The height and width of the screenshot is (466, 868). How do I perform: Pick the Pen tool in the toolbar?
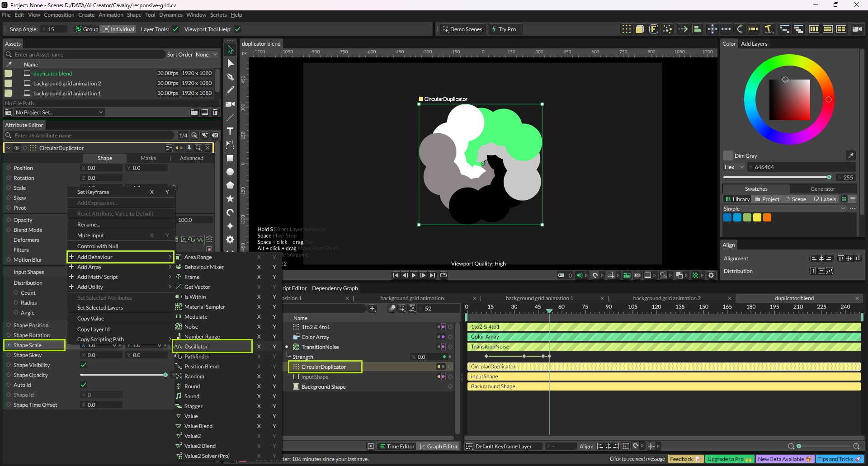(230, 77)
